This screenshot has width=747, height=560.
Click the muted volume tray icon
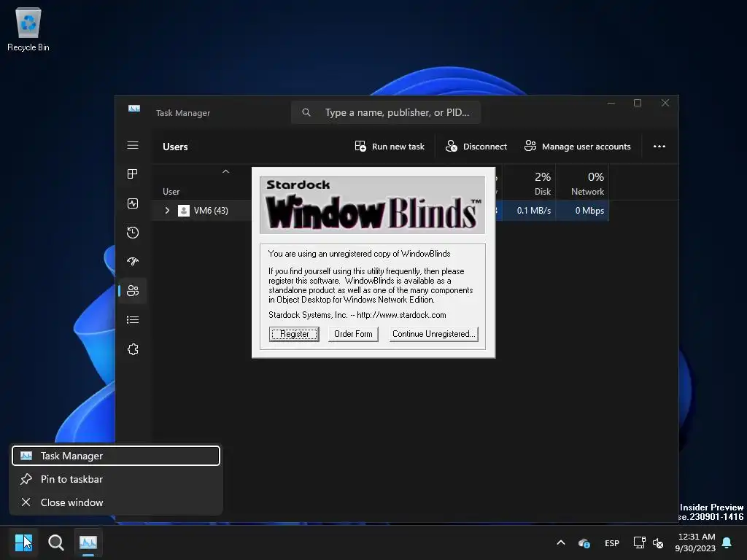[658, 542]
